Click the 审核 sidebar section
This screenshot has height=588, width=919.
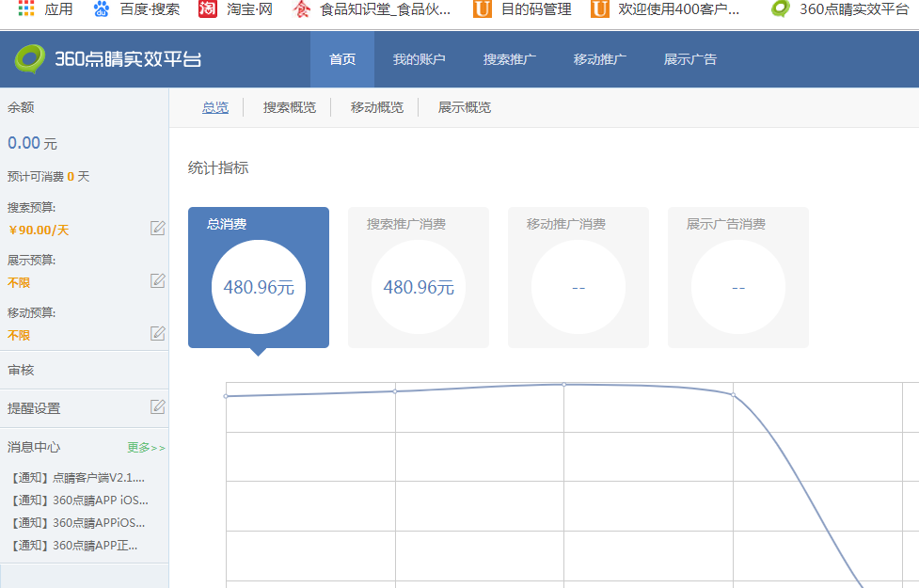click(85, 370)
